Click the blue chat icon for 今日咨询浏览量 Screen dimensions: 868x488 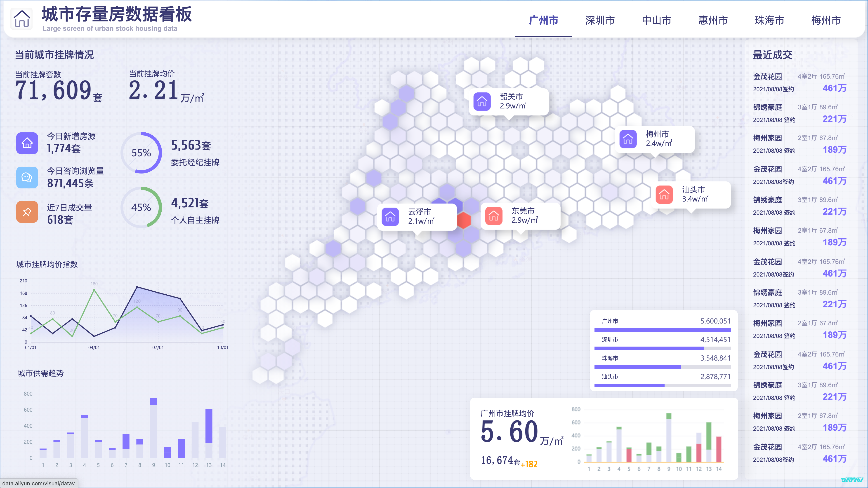[x=27, y=178]
